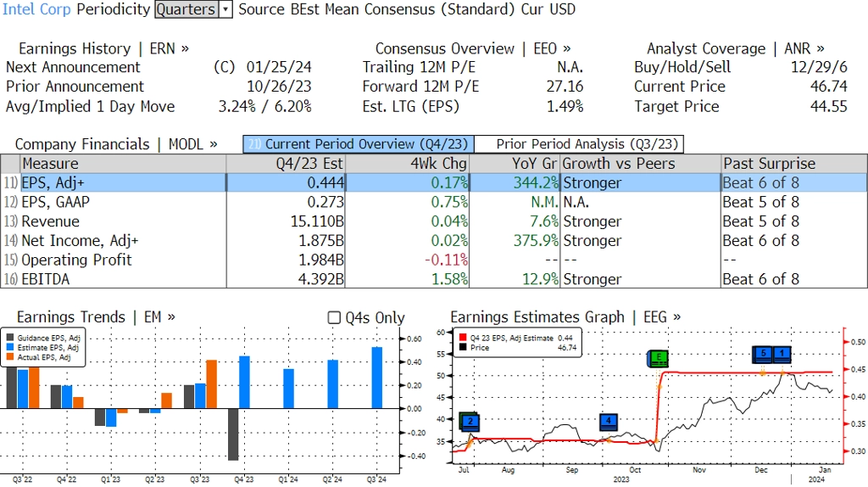868x487 pixels.
Task: Select the EPS, Adj+ row
Action: pos(434,182)
